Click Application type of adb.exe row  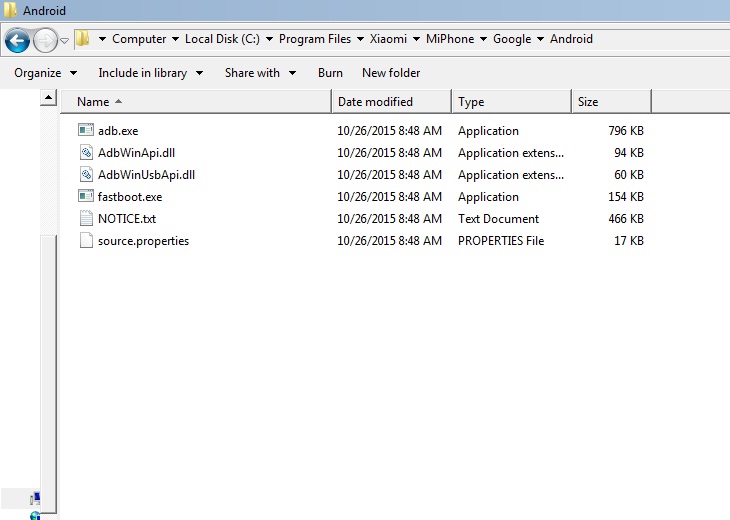click(488, 131)
